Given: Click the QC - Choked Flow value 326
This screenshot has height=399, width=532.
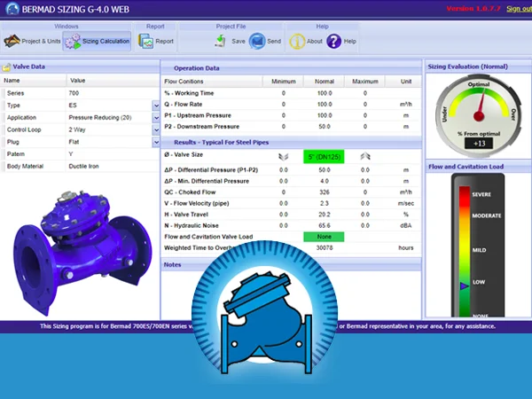Looking at the screenshot, I should coord(325,192).
